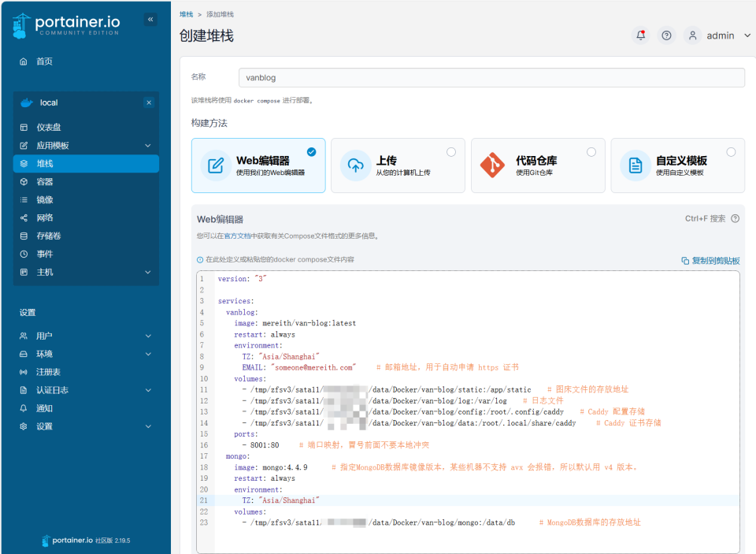Click the upload cloud icon (上传)
The image size is (756, 554).
coord(355,165)
